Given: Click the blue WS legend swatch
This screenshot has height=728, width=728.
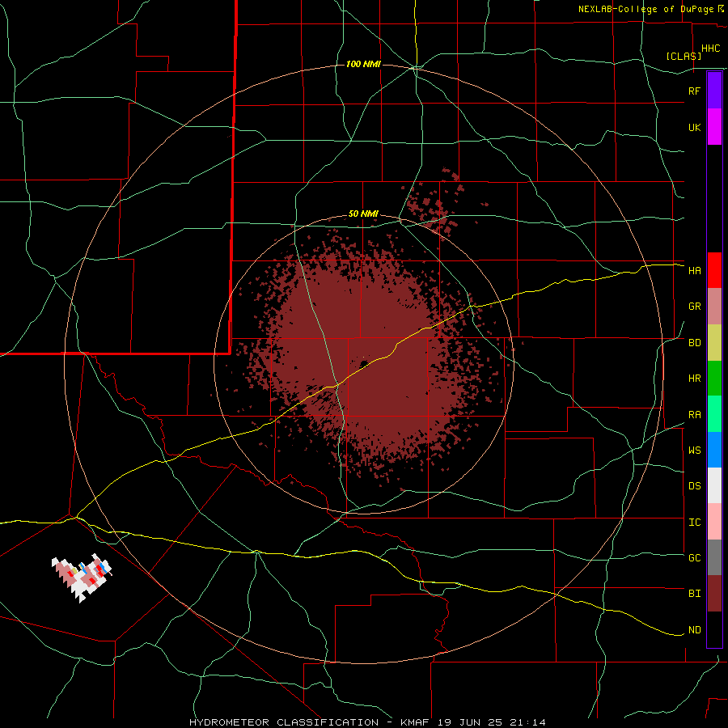Looking at the screenshot, I should tap(714, 450).
